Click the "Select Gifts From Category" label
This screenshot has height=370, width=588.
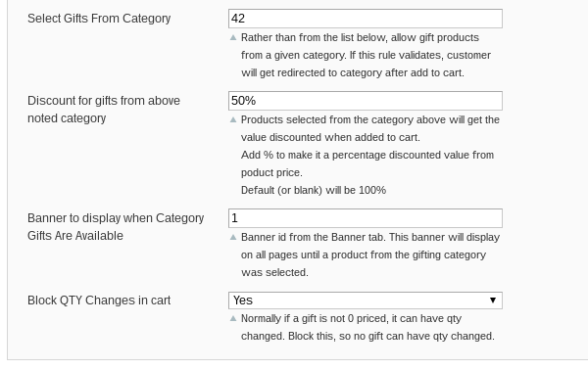point(99,19)
